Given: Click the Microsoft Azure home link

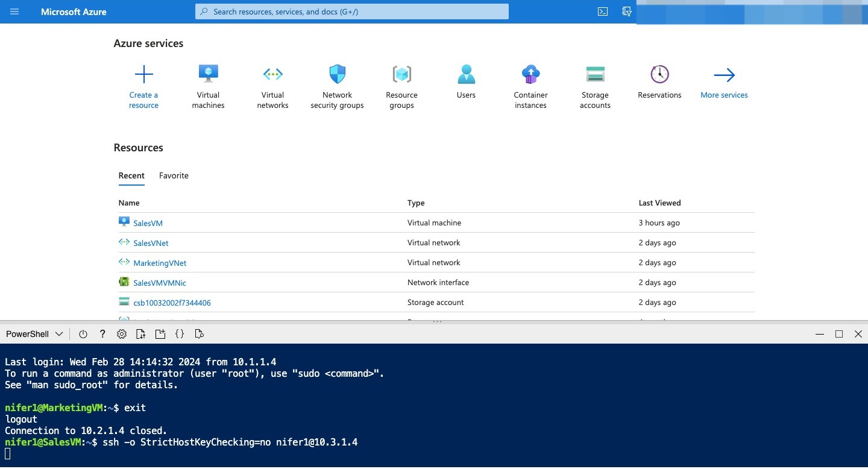Looking at the screenshot, I should click(74, 11).
